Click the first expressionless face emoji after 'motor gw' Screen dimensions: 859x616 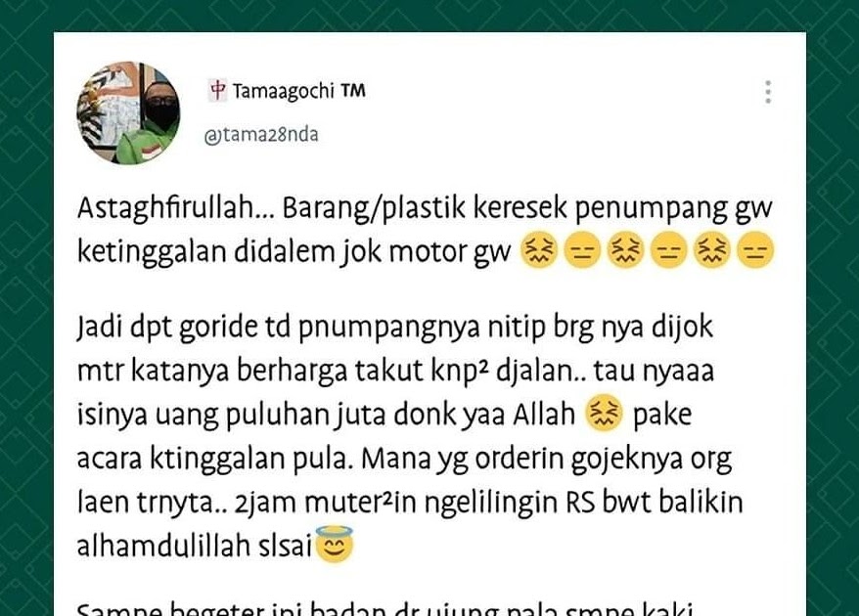click(x=581, y=250)
